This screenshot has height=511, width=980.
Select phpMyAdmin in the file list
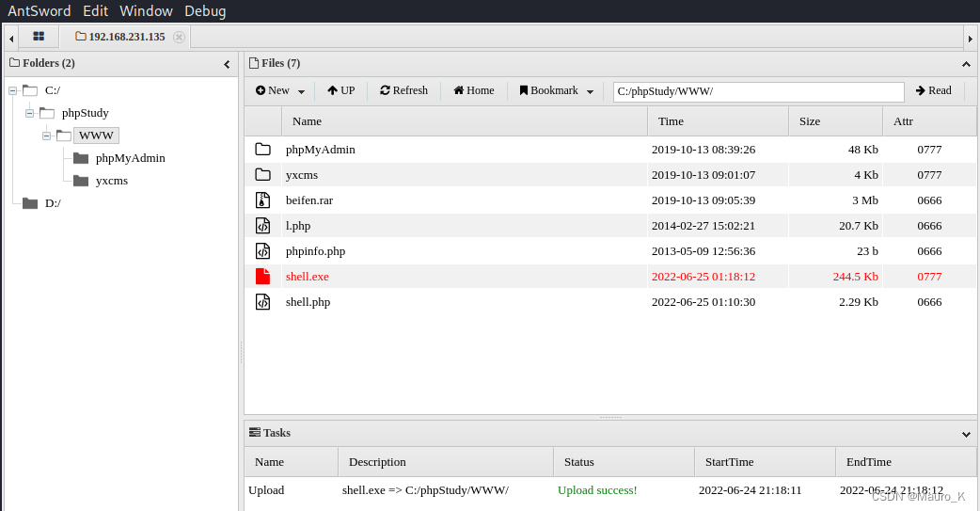point(321,150)
